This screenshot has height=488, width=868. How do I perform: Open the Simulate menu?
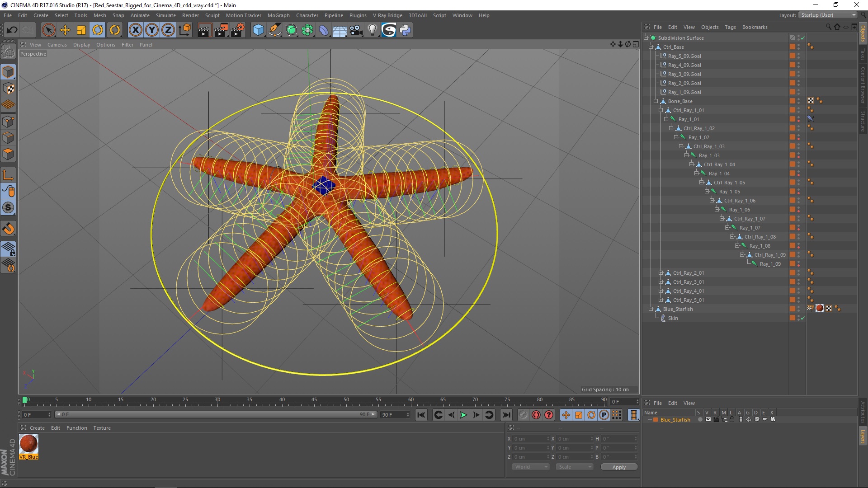coord(165,15)
